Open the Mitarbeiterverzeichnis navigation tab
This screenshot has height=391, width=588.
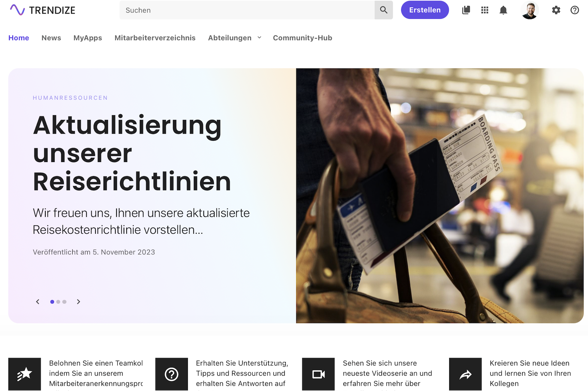[x=155, y=38]
